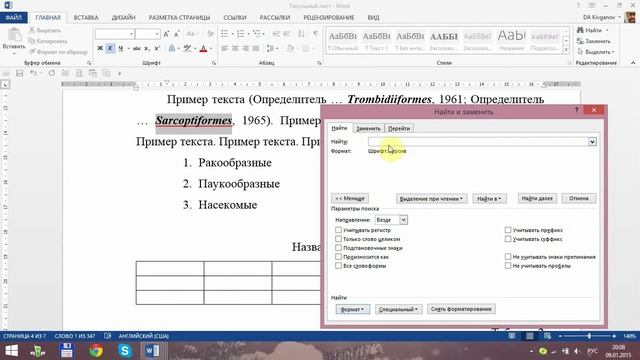Image resolution: width=640 pixels, height=360 pixels.
Task: Click the Less (<< Меньше) button
Action: click(350, 198)
